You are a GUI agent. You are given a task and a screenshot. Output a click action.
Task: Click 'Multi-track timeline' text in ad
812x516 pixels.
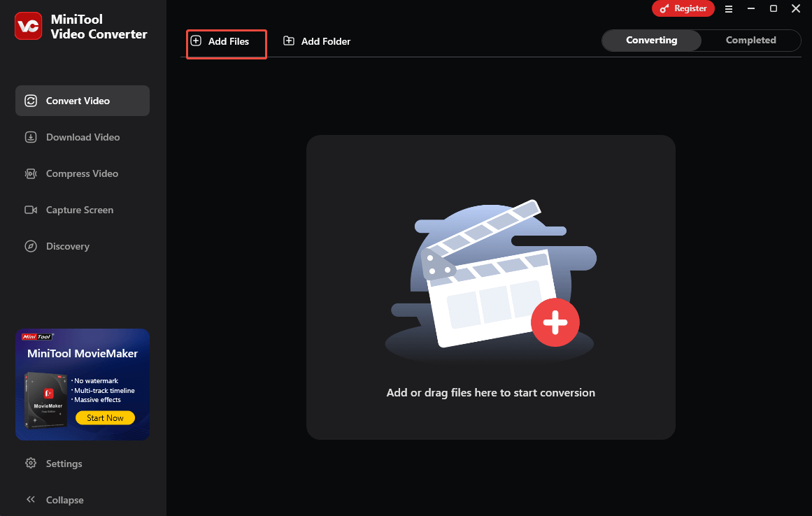tap(104, 391)
